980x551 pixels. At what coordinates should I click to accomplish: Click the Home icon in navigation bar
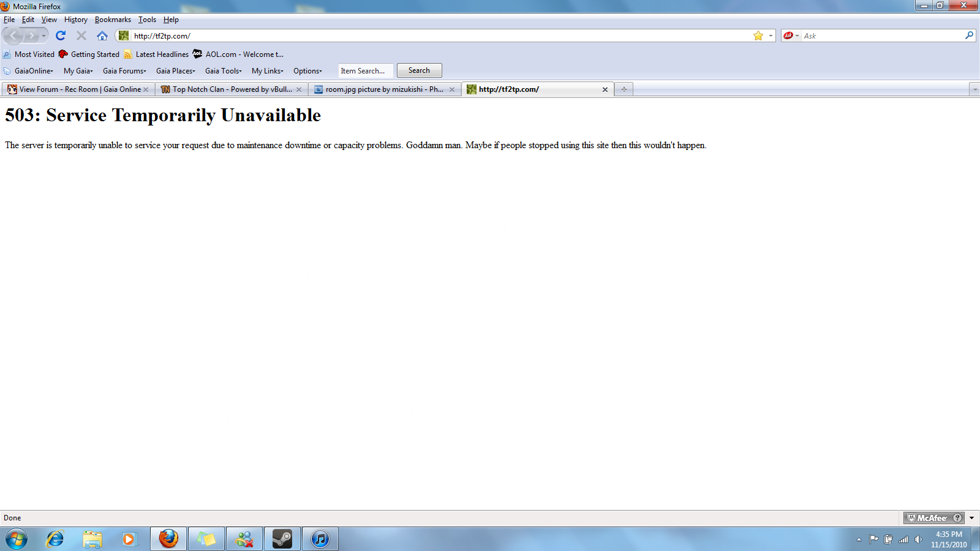click(x=102, y=36)
